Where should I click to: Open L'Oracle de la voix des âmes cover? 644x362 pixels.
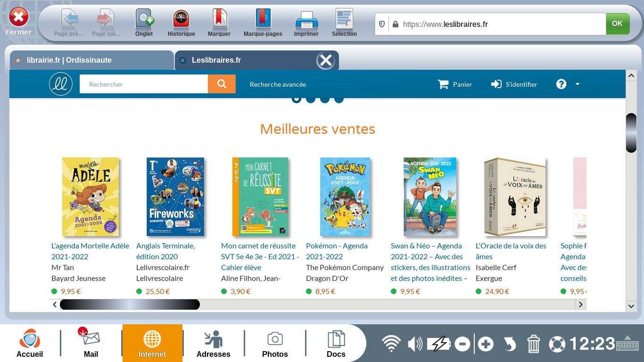pos(515,197)
